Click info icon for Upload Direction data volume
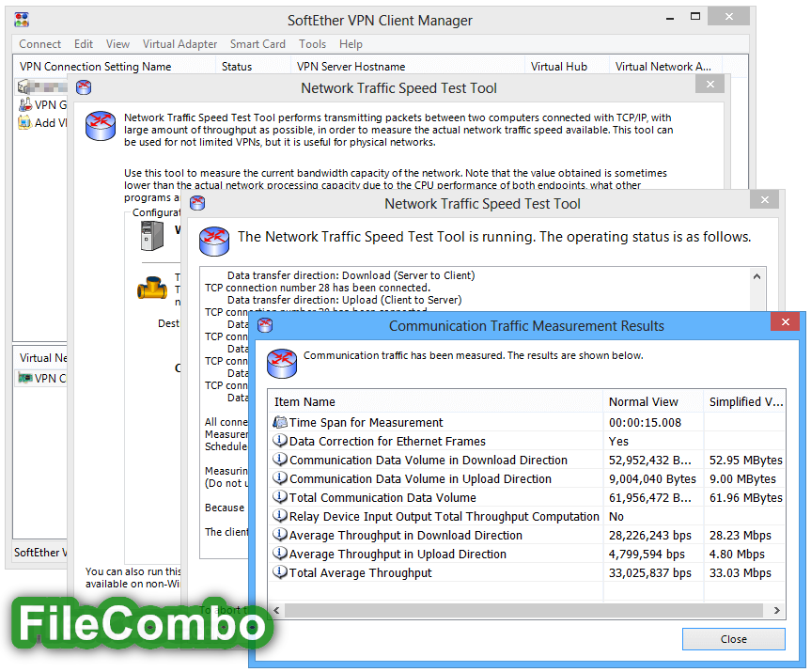The width and height of the screenshot is (811, 672). tap(280, 478)
